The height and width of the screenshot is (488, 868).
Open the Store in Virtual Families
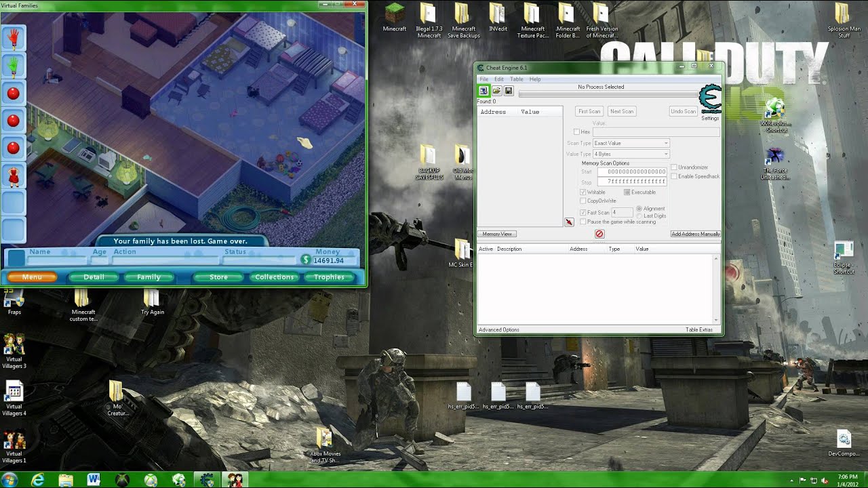218,277
